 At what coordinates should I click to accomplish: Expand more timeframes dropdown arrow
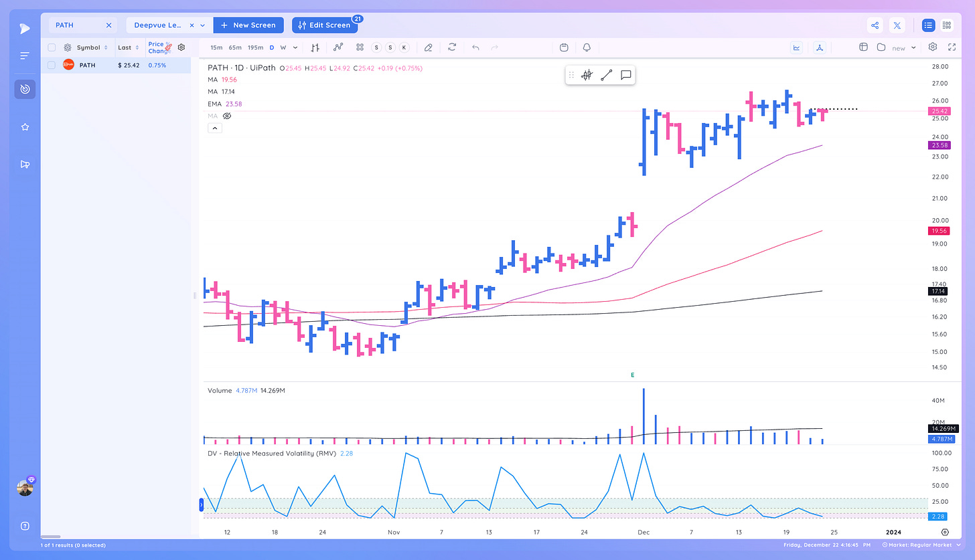pos(295,48)
